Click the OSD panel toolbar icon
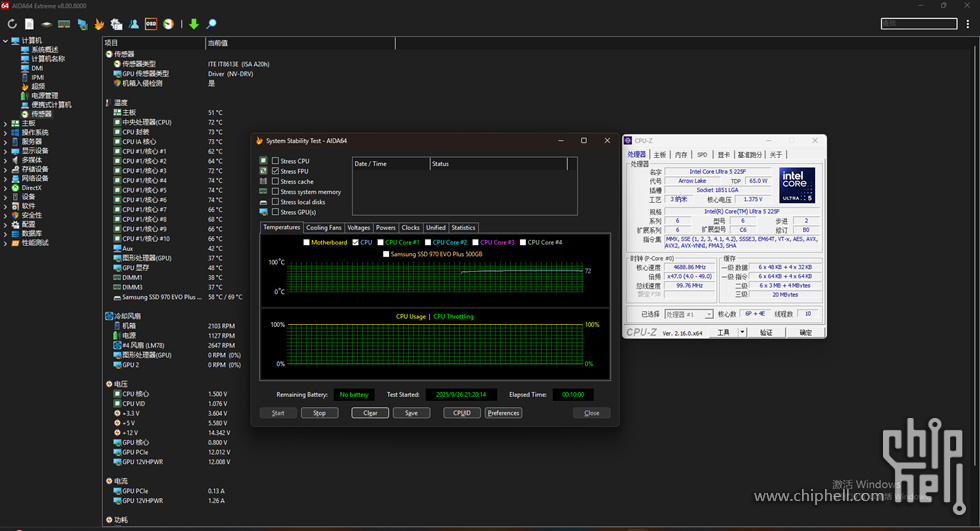980x531 pixels. 151,24
